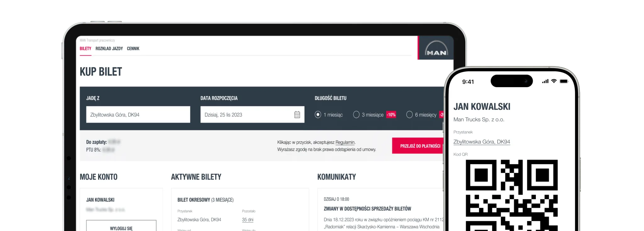
Task: Open the Regulamin link
Action: [x=345, y=142]
